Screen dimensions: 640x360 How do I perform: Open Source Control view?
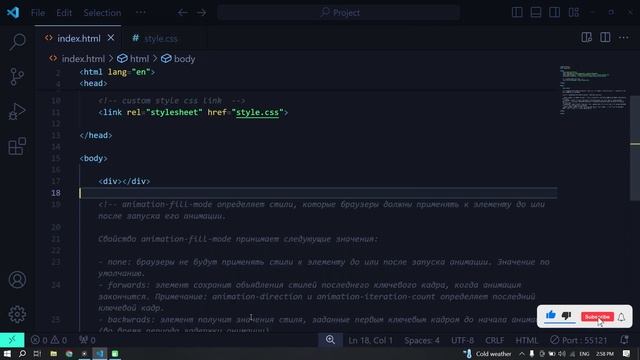[x=17, y=76]
